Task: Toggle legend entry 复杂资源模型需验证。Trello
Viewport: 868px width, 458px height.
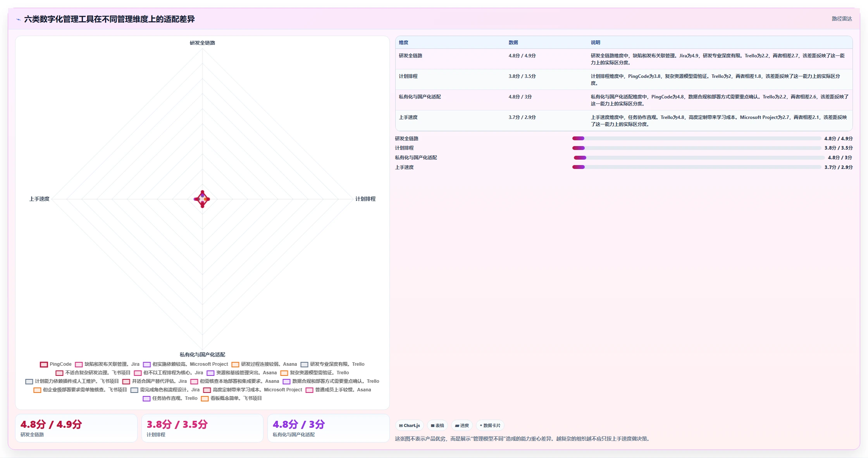Action: (315, 373)
